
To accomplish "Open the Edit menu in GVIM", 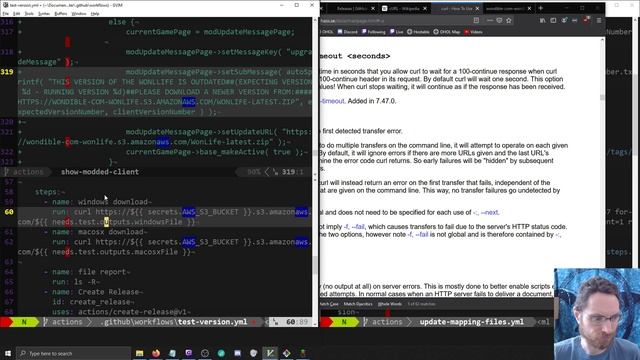I will (x=16, y=13).
